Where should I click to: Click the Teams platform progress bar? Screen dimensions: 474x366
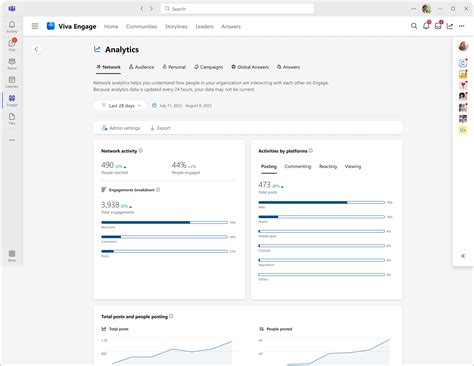click(x=322, y=217)
